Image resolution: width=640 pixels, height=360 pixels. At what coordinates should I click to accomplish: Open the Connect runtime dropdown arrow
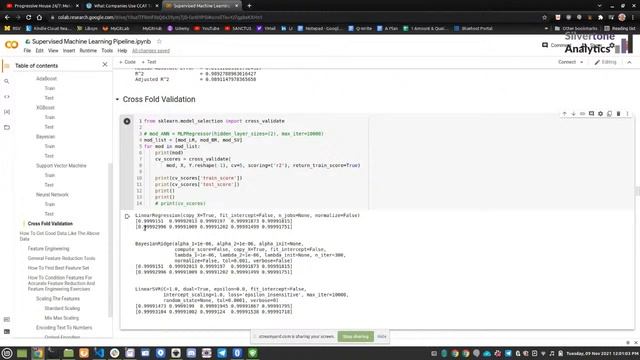(581, 62)
